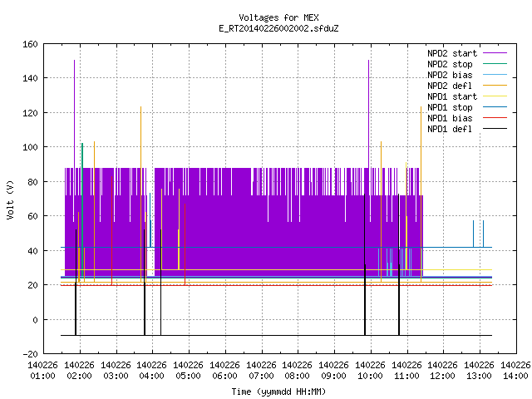Click the x-axis tick label 02:00
Viewport: 532px width, 399px height.
(x=80, y=376)
